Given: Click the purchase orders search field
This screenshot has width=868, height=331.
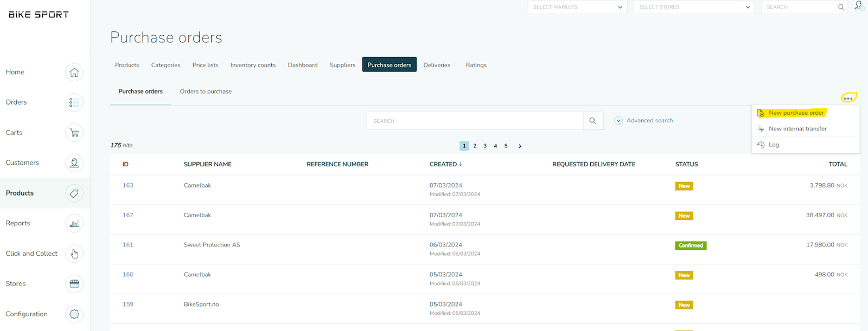Looking at the screenshot, I should [x=475, y=121].
